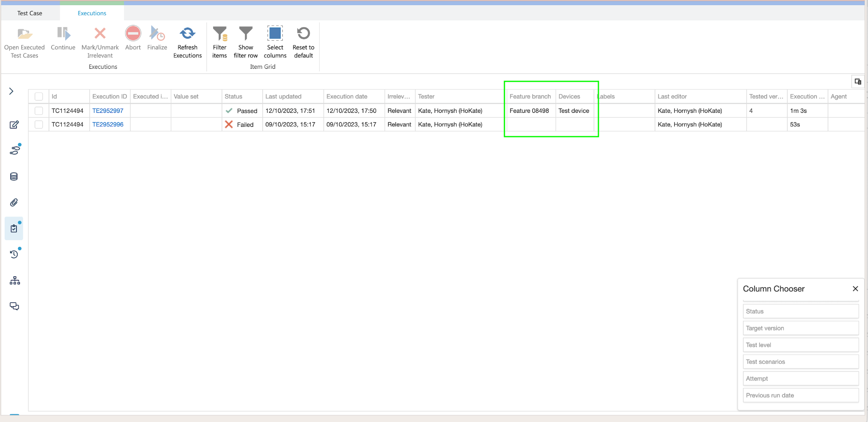Switch to the Test Case tab
Image resolution: width=868 pixels, height=422 pixels.
30,13
